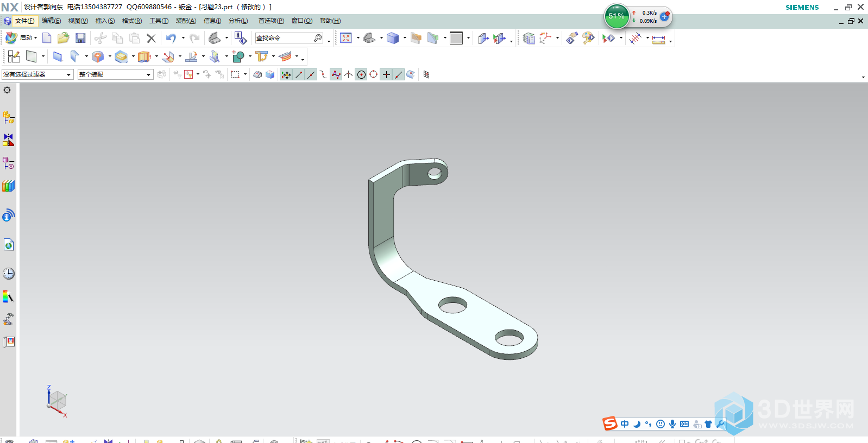Open the reuse library books icon
This screenshot has height=443, width=868.
pos(8,186)
